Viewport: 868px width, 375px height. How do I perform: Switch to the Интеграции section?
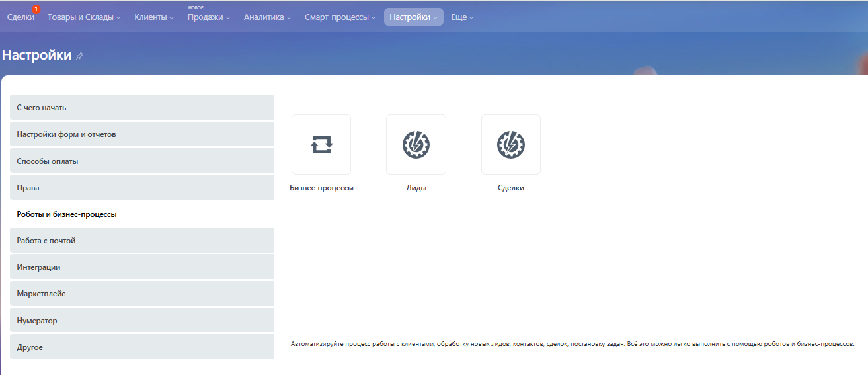141,267
